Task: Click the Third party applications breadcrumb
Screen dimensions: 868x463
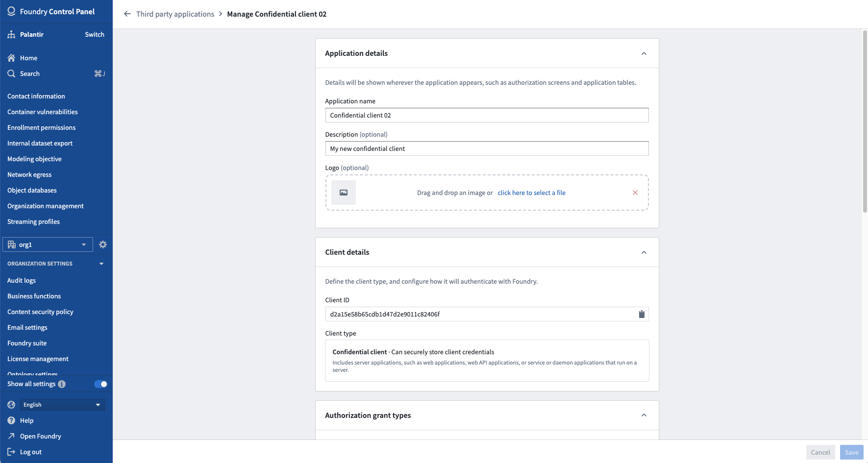Action: [x=175, y=14]
